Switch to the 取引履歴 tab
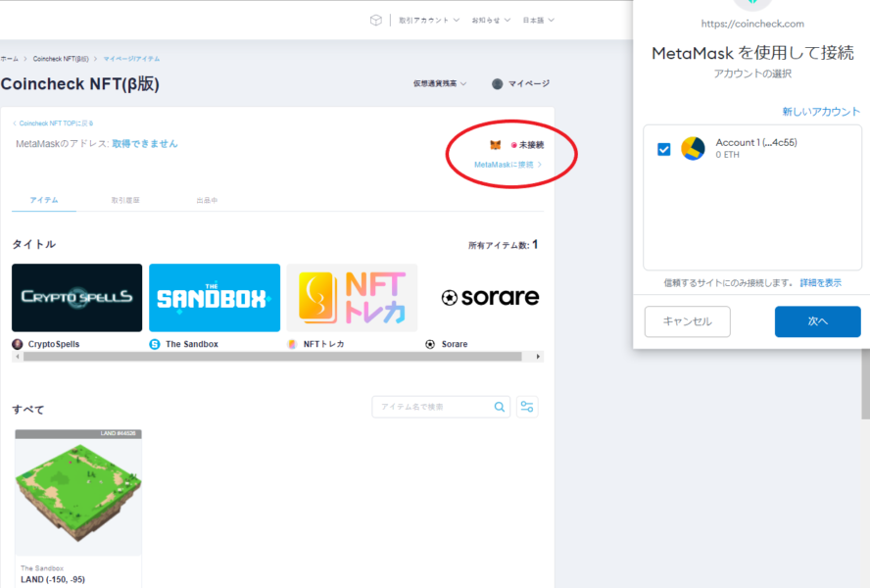The image size is (870, 588). point(125,200)
